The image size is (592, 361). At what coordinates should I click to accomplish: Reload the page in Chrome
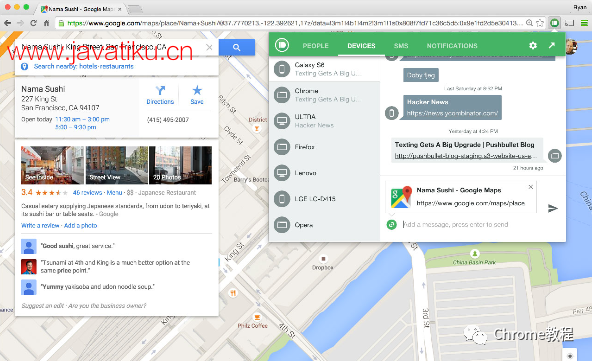coord(33,23)
